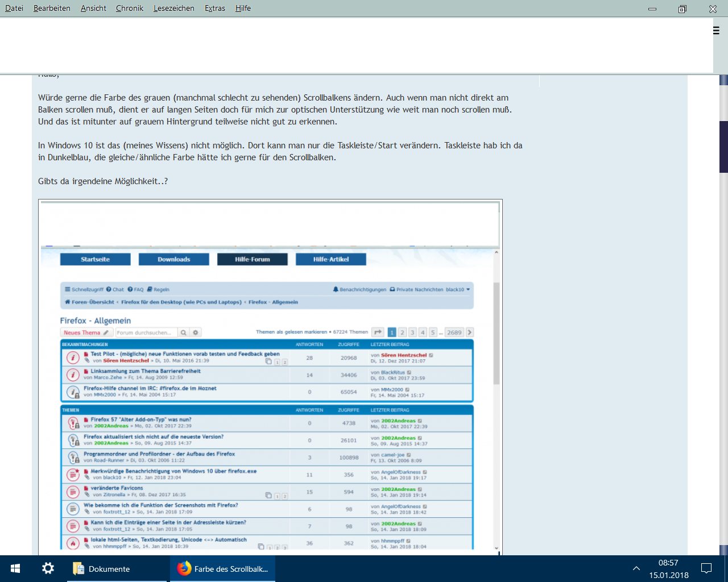
Task: Open 'lokale html-Seiten, Textkodierung' topic
Action: [x=169, y=539]
